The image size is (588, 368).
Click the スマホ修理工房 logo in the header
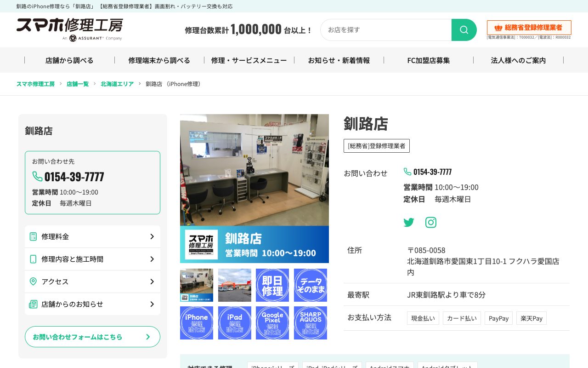[70, 29]
